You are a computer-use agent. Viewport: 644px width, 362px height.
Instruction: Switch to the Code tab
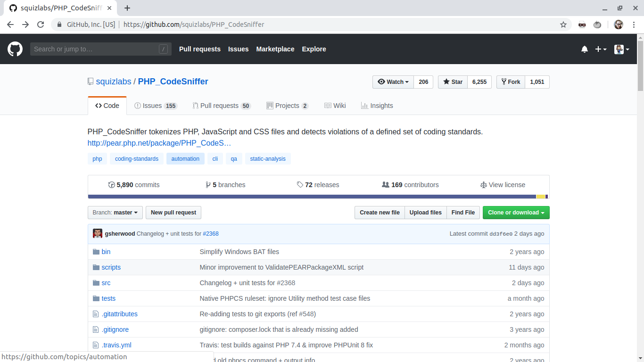(107, 106)
